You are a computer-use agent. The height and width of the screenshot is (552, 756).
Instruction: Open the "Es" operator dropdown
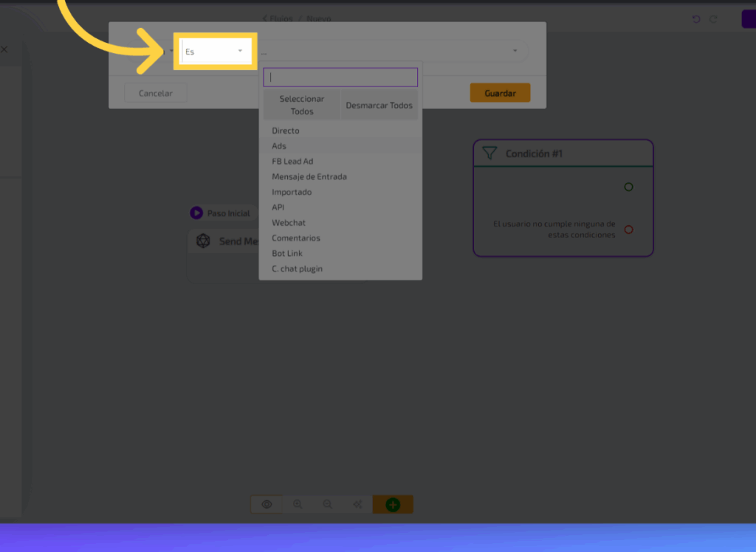(215, 52)
